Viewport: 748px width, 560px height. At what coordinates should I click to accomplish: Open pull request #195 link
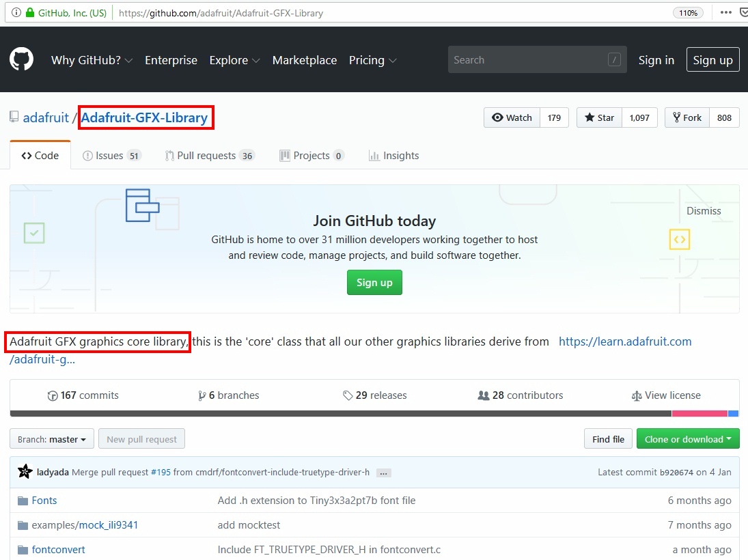(x=161, y=472)
